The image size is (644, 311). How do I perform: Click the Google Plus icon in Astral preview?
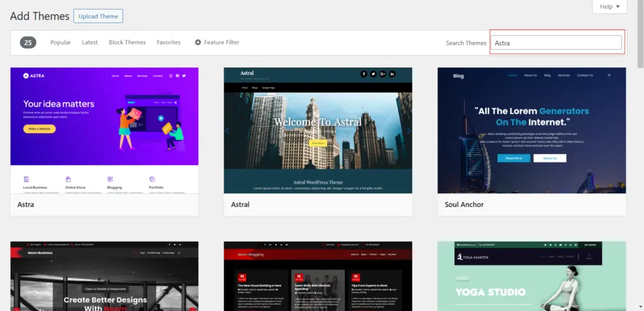[382, 74]
